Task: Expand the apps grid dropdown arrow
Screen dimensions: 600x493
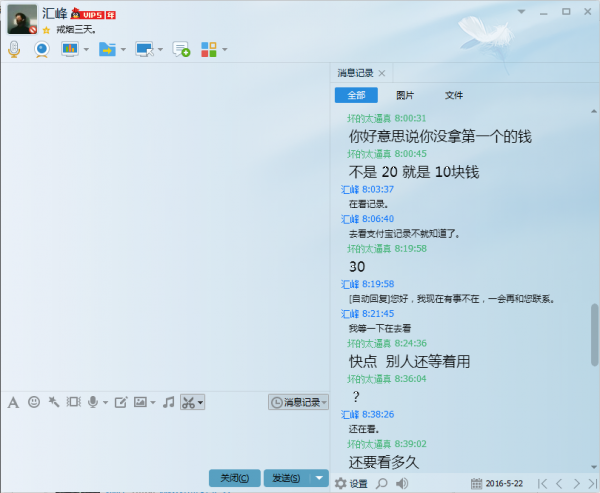Action: [x=225, y=49]
